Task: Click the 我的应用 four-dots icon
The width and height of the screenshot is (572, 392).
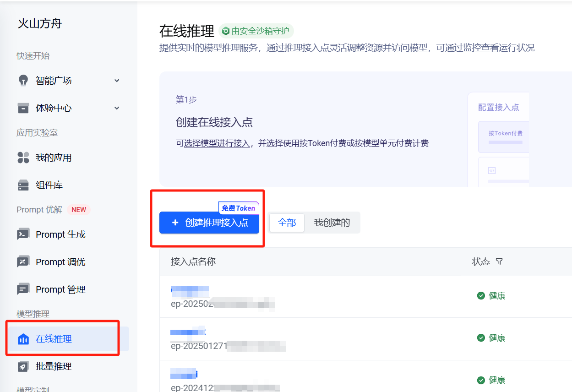Action: click(23, 158)
